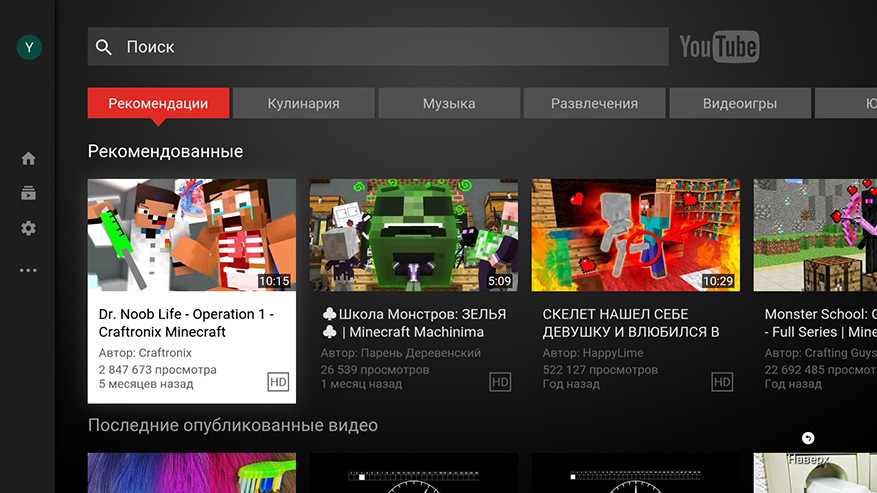Image resolution: width=877 pixels, height=493 pixels.
Task: Click the back-to-top arrow icon above Наверх
Action: (x=808, y=438)
